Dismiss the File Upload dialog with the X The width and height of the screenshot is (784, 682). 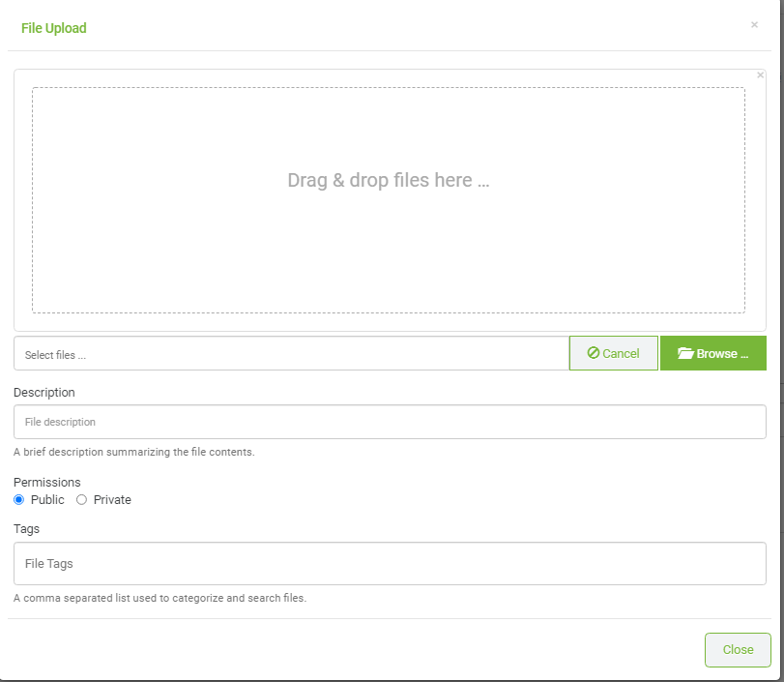click(x=754, y=24)
